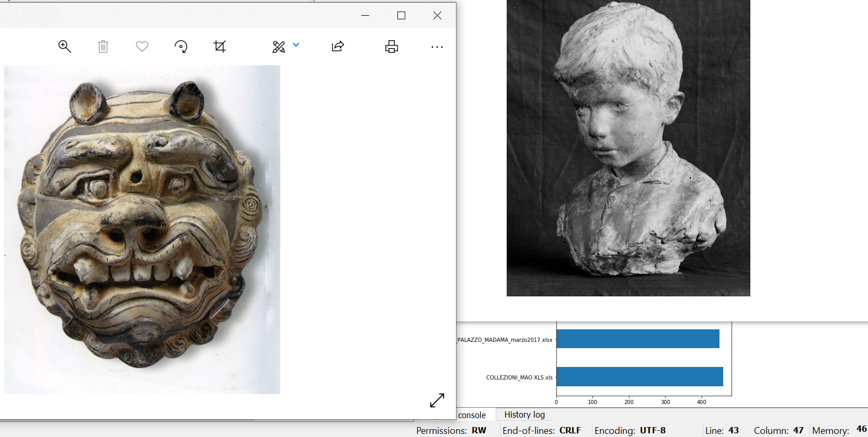Click the zoom magnifier icon
Screen dimensions: 868x437
pyautogui.click(x=64, y=47)
